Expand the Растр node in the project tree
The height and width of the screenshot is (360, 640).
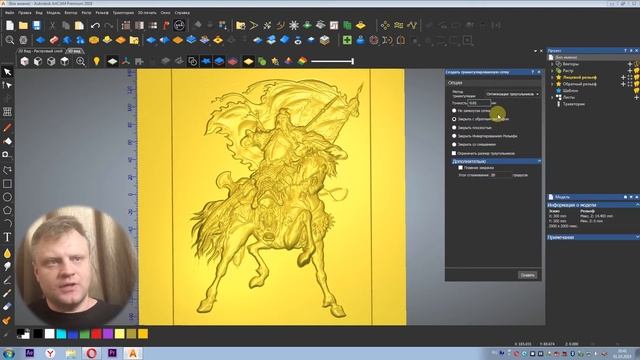click(x=552, y=71)
